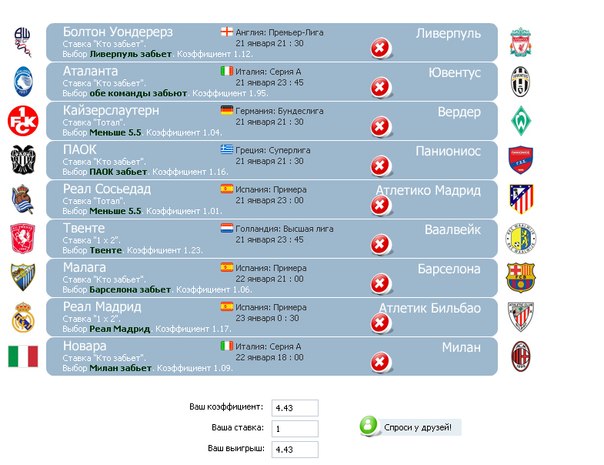This screenshot has height=465, width=604.
Task: Delete the PAOK vs Panionios bet
Action: pos(380,166)
